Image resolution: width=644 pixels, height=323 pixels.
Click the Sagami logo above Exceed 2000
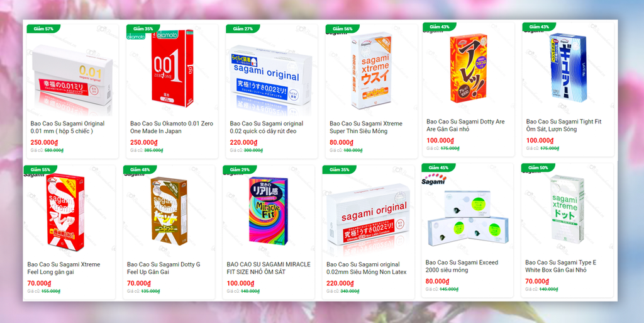click(434, 179)
